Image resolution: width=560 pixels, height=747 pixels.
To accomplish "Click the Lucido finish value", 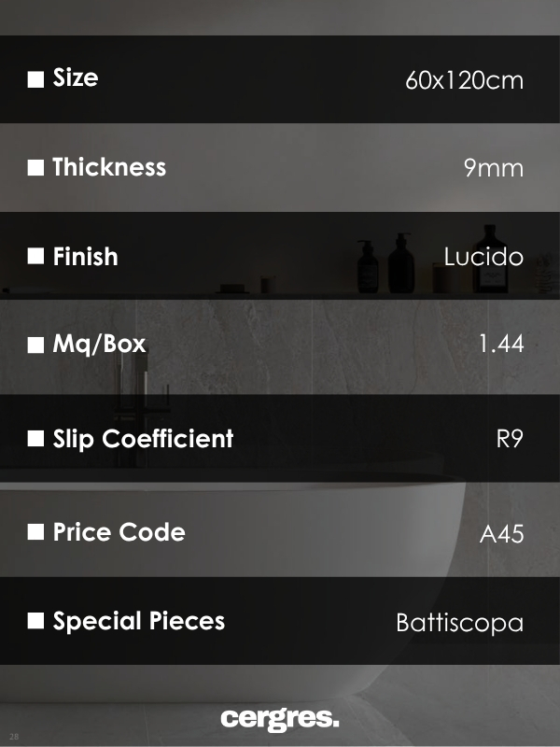I will [483, 257].
